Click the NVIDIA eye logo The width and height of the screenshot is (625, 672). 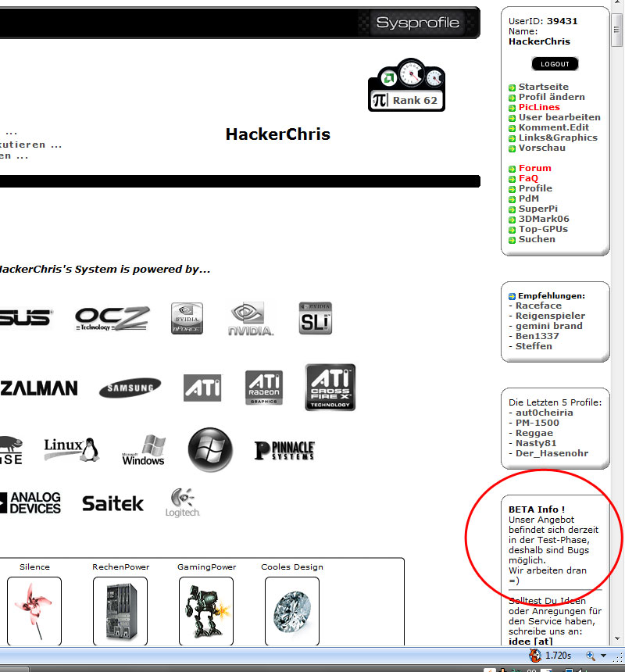(251, 319)
